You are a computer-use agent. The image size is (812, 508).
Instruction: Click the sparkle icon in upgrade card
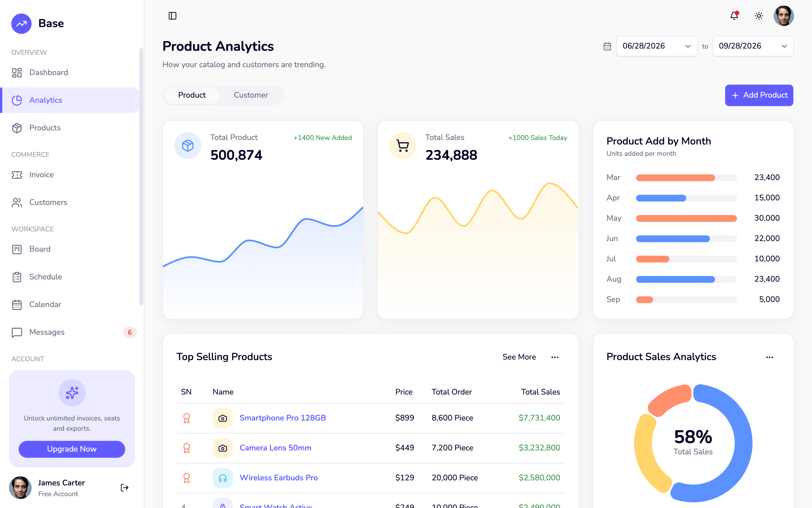[72, 392]
